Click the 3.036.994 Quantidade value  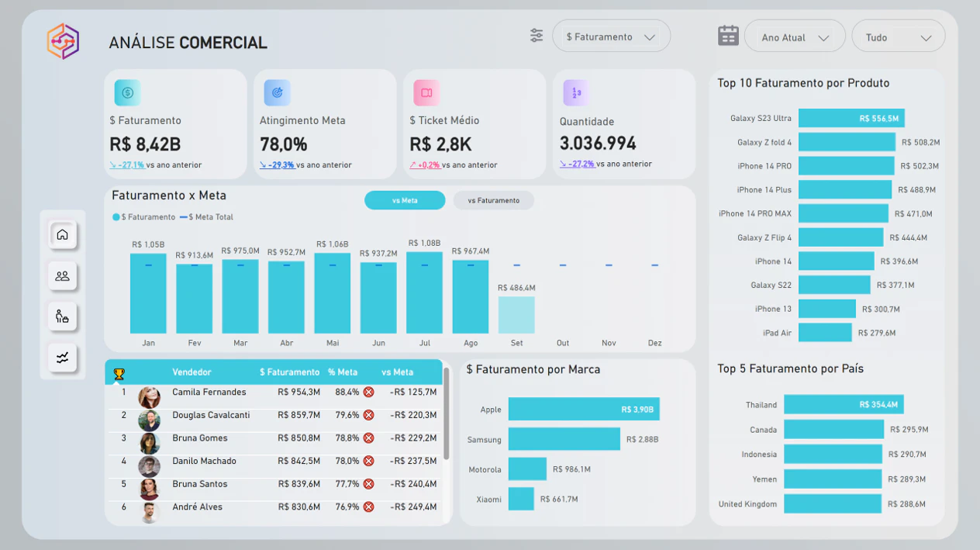click(x=598, y=144)
